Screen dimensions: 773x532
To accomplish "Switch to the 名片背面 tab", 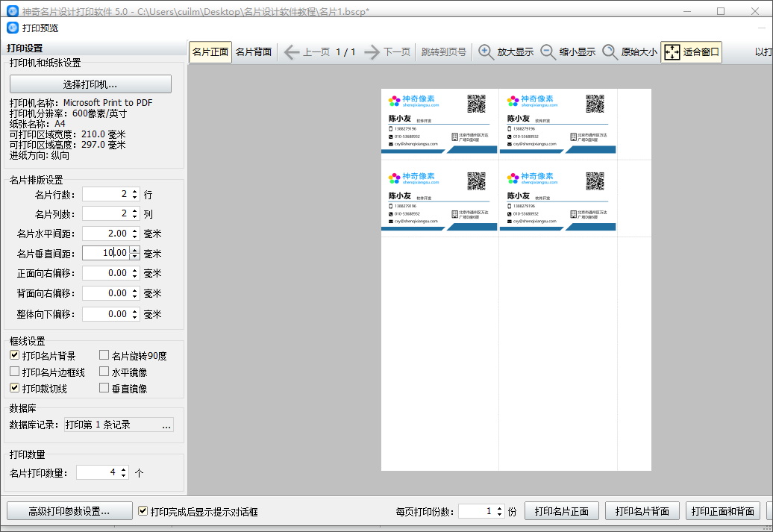I will (x=254, y=51).
